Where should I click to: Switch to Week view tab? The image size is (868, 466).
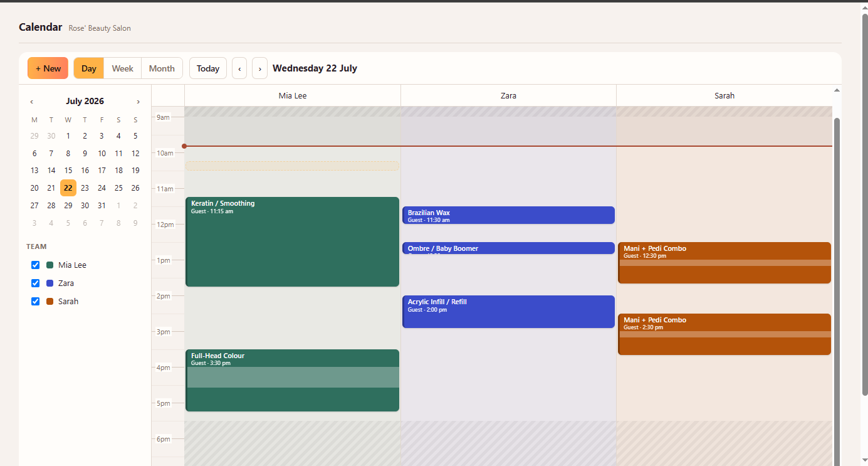(122, 68)
